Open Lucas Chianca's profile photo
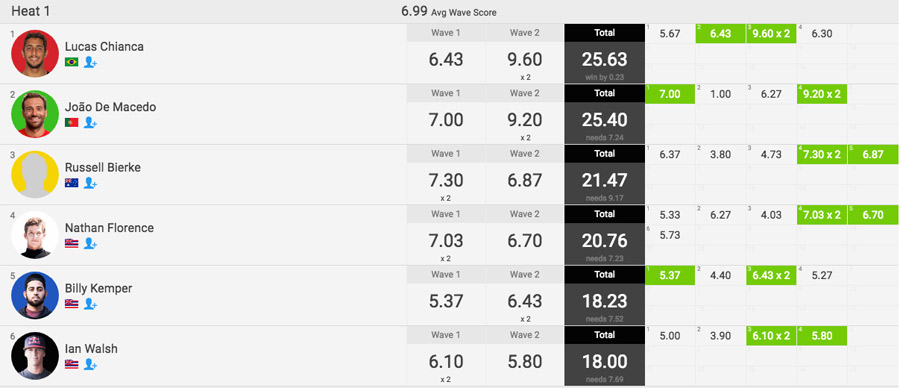 35,53
